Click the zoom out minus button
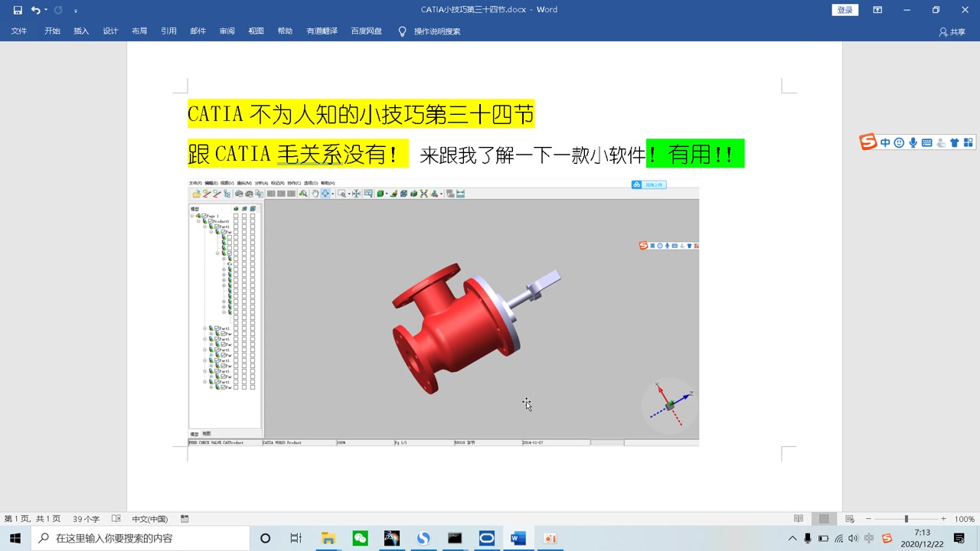This screenshot has width=980, height=551. [x=868, y=519]
